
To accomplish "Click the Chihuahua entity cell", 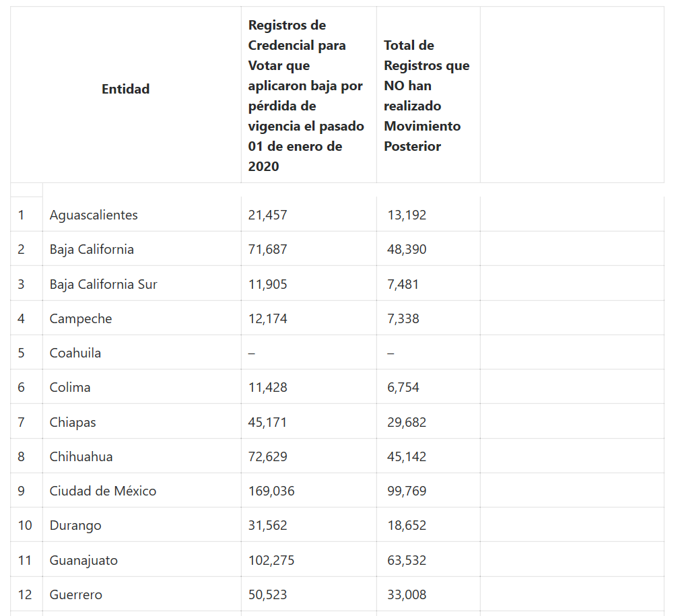I will click(81, 456).
